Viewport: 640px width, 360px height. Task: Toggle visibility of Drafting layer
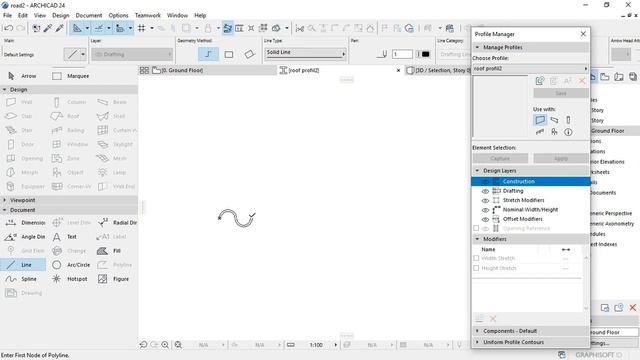click(485, 191)
